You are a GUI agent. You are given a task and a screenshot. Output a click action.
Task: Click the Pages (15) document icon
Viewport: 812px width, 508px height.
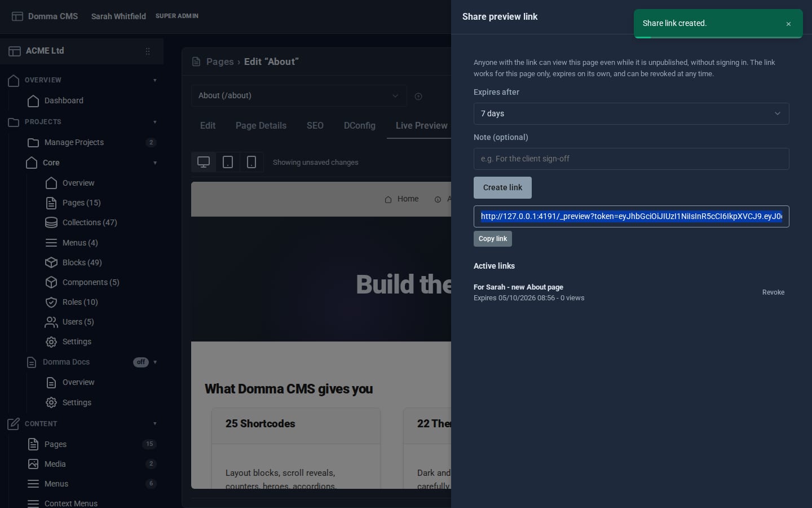coord(51,203)
